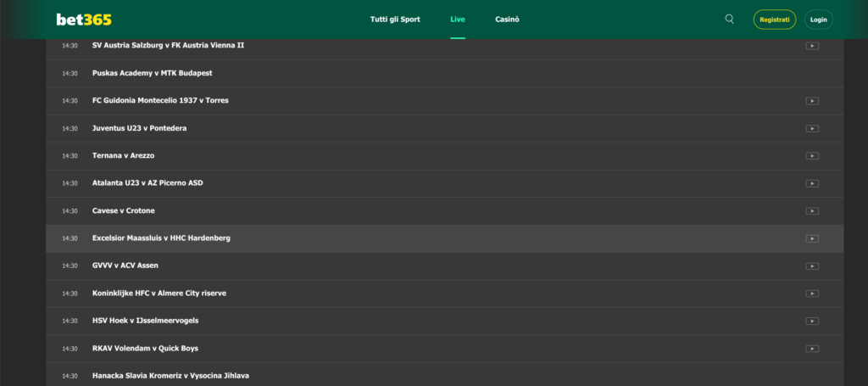Click 14:30 time of Cavese v Crotone row
868x386 pixels.
70,211
